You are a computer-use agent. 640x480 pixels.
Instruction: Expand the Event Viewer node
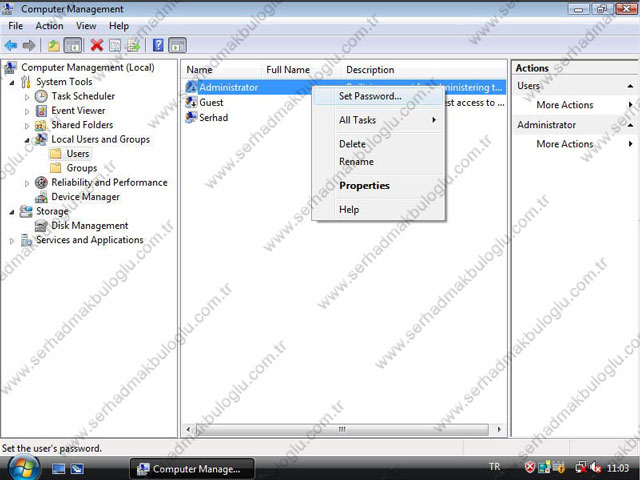[x=27, y=111]
